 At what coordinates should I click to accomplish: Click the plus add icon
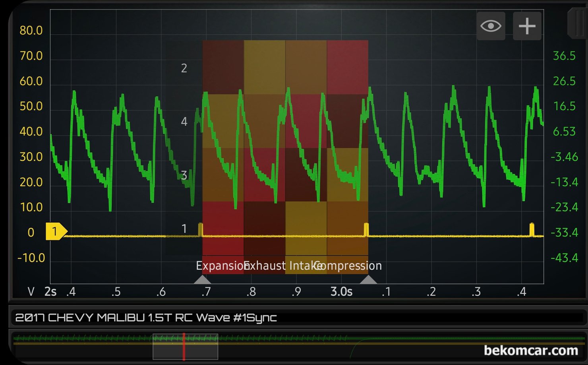pyautogui.click(x=527, y=26)
